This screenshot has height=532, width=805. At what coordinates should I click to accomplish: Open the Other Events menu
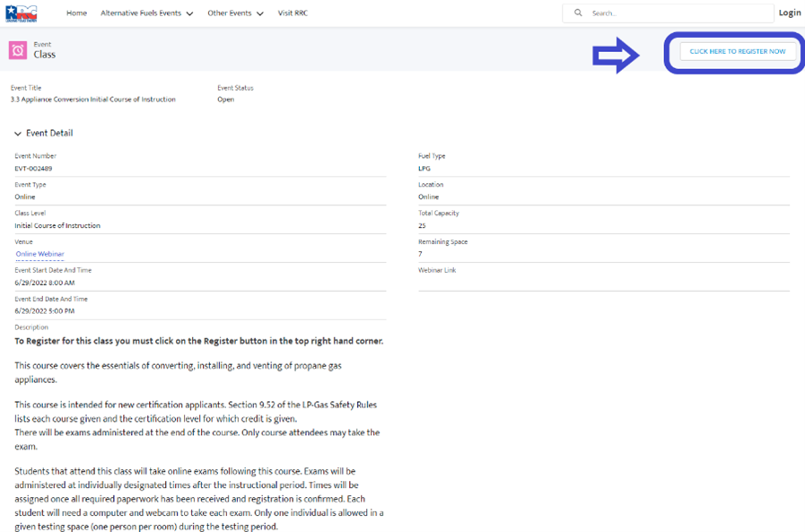[230, 13]
